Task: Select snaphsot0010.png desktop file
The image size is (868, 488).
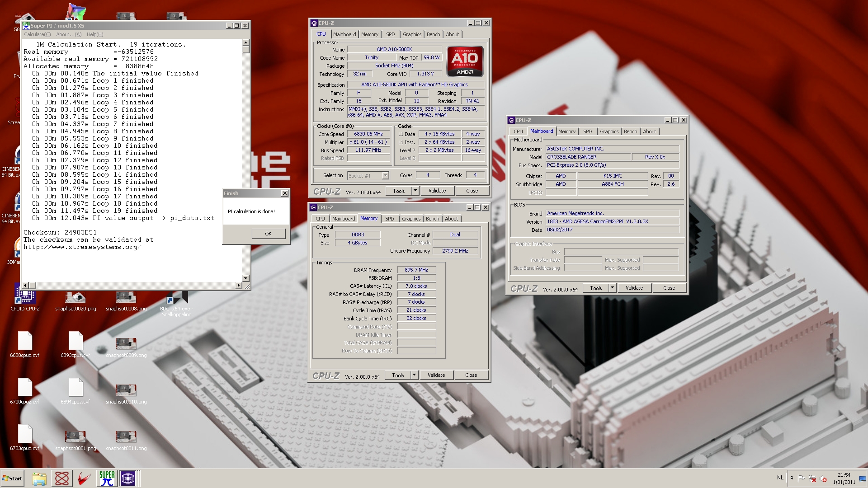Action: 126,394
